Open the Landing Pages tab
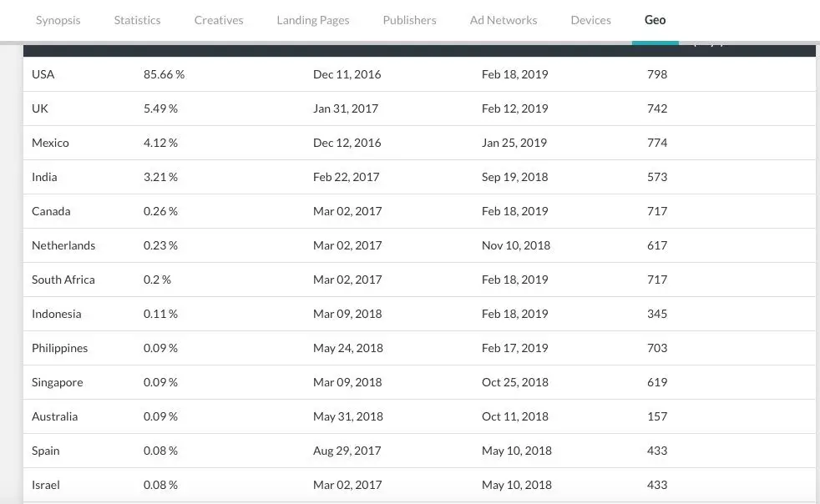The image size is (820, 504). pos(313,20)
